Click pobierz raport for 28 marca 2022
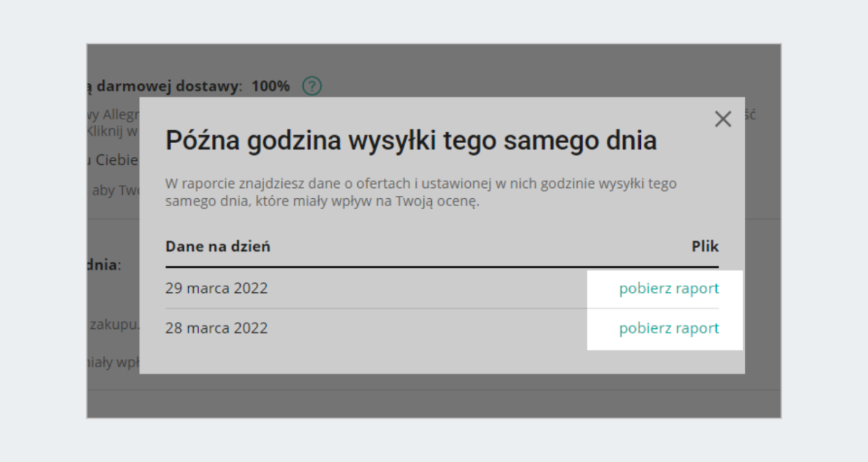Screen dimensions: 868x462 (668, 328)
